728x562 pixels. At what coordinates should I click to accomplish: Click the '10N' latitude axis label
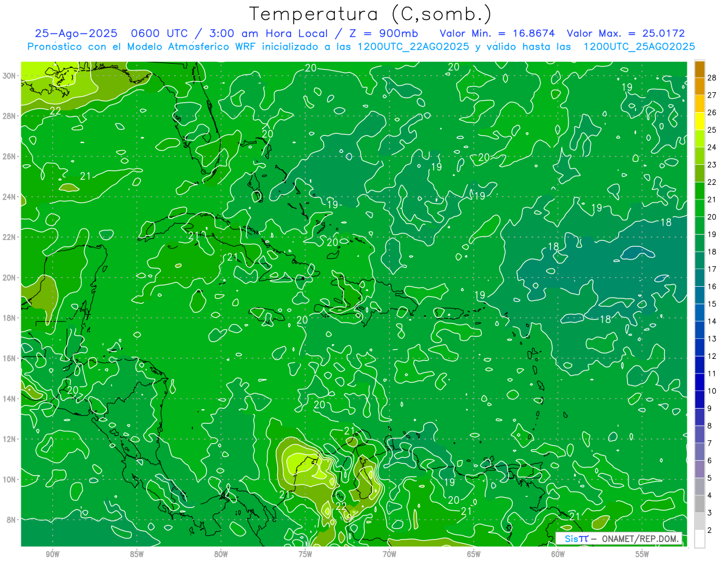pyautogui.click(x=9, y=480)
